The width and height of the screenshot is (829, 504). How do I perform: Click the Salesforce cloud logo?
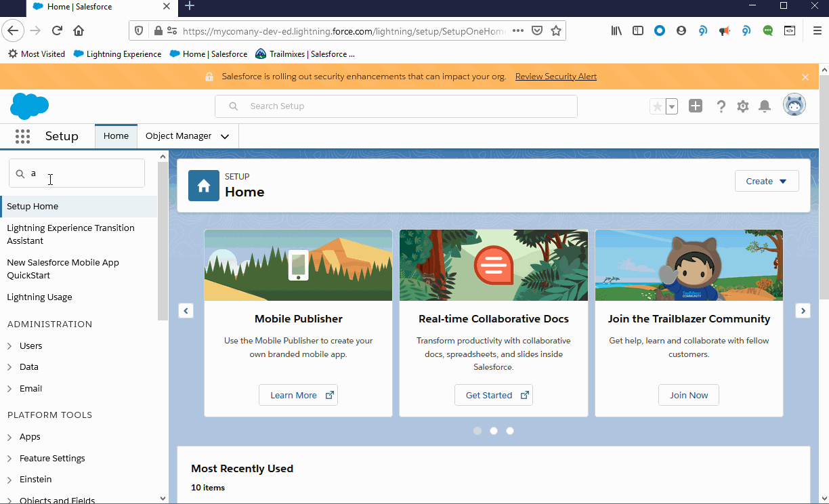29,106
